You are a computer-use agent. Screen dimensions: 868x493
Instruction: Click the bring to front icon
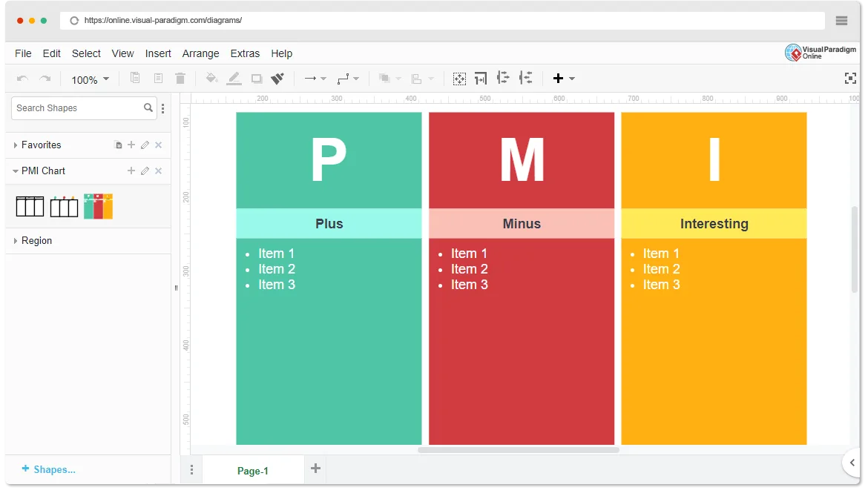(x=384, y=79)
